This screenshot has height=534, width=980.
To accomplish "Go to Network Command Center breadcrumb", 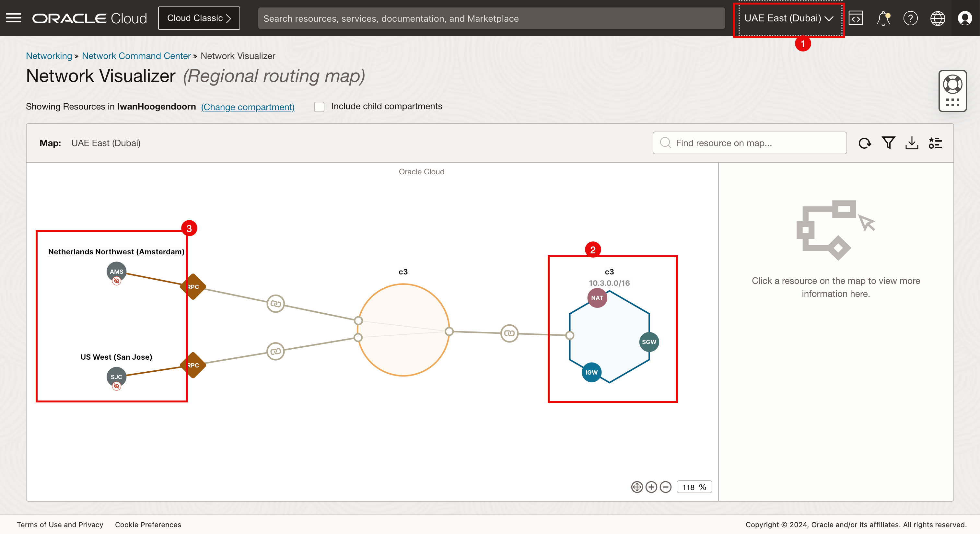I will tap(136, 56).
